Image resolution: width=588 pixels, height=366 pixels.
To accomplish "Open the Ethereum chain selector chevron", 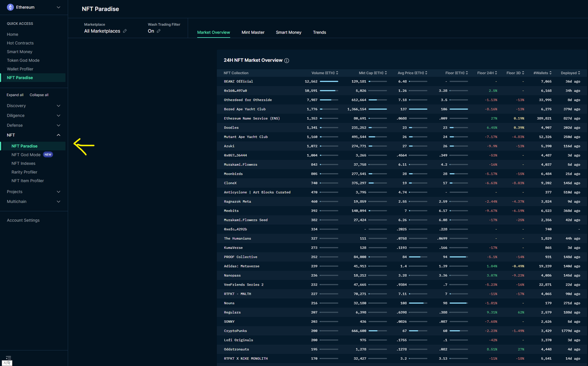I will [59, 7].
